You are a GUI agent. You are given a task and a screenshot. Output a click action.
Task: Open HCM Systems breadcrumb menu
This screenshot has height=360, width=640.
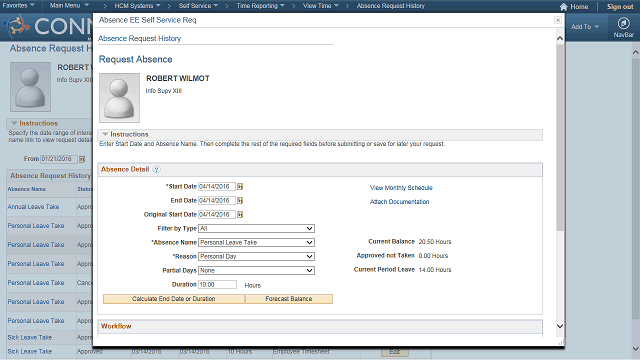pyautogui.click(x=137, y=6)
